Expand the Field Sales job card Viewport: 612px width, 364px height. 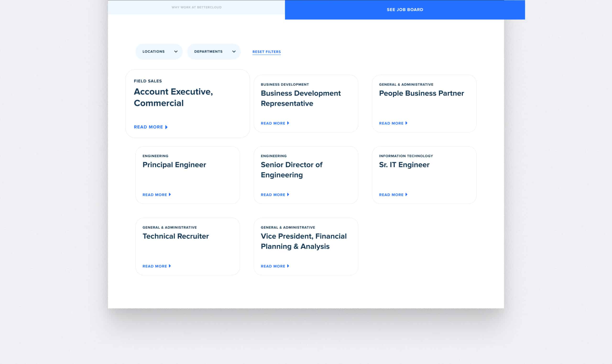click(x=151, y=127)
